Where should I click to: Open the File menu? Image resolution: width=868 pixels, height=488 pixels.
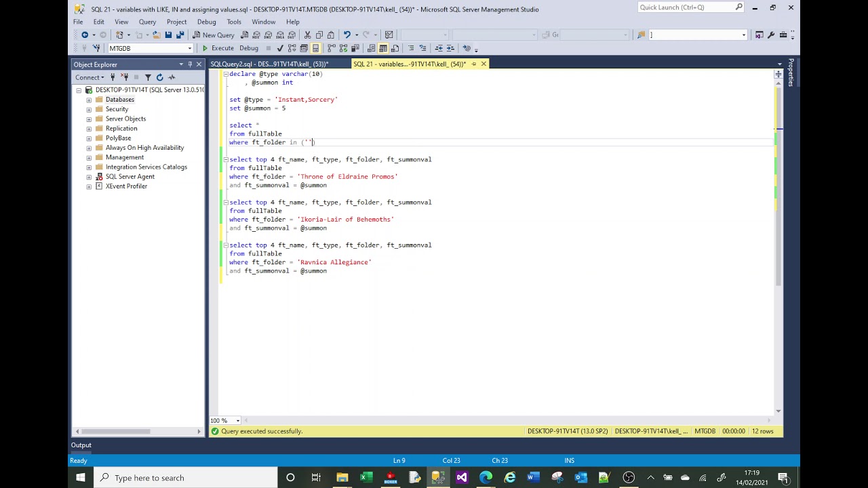click(79, 22)
